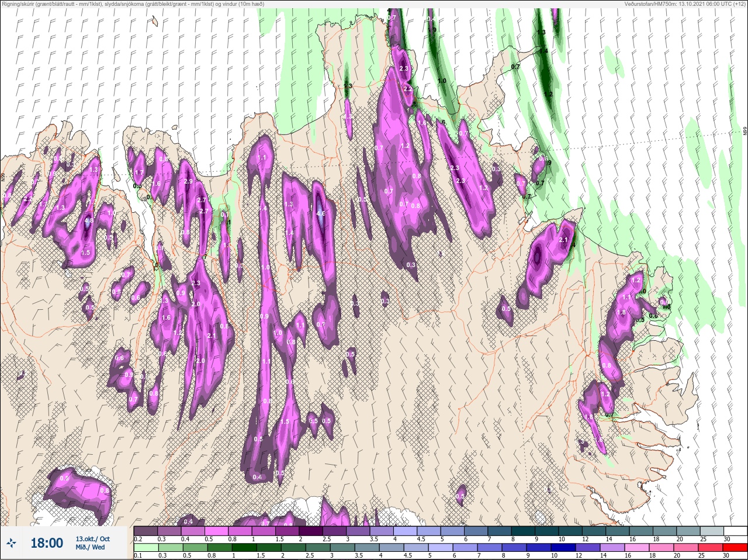Select the pale gray 25 swatch in snow legend
The image size is (748, 560).
click(x=711, y=531)
